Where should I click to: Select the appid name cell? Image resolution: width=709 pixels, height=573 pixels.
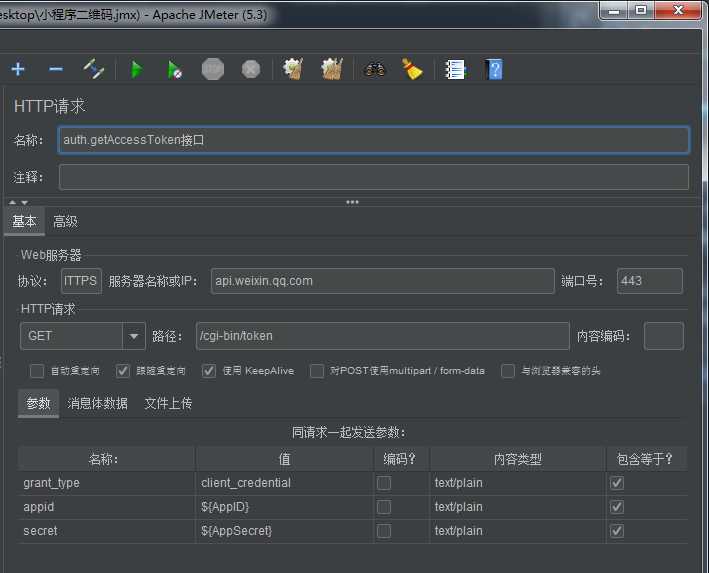pyautogui.click(x=106, y=507)
